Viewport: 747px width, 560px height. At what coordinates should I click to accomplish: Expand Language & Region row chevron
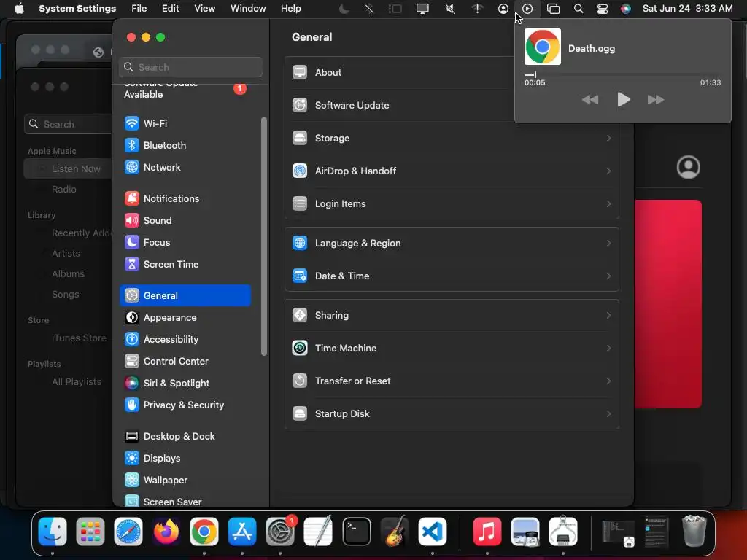tap(608, 244)
